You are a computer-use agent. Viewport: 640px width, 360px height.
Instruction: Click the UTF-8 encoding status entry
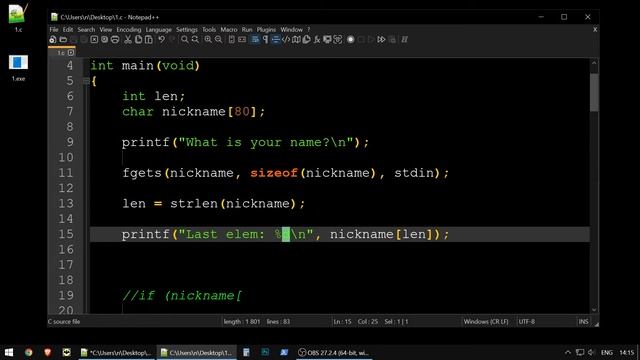(x=527, y=322)
